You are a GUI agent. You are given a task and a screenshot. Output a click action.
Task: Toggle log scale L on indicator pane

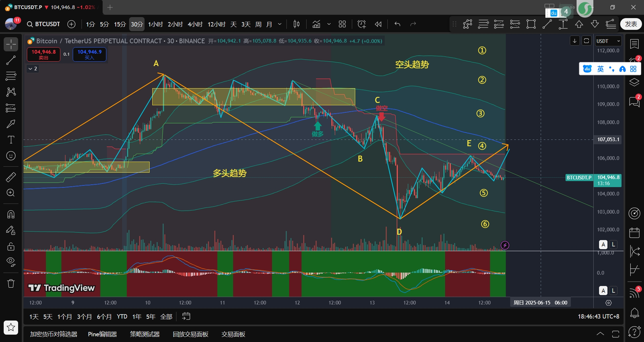pos(613,291)
